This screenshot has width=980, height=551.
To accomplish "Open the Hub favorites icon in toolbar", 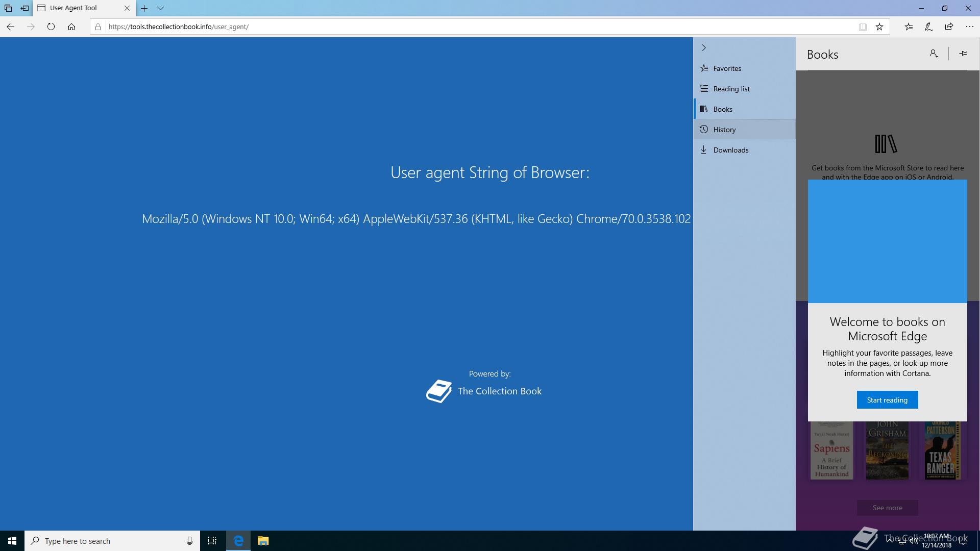I will tap(909, 27).
